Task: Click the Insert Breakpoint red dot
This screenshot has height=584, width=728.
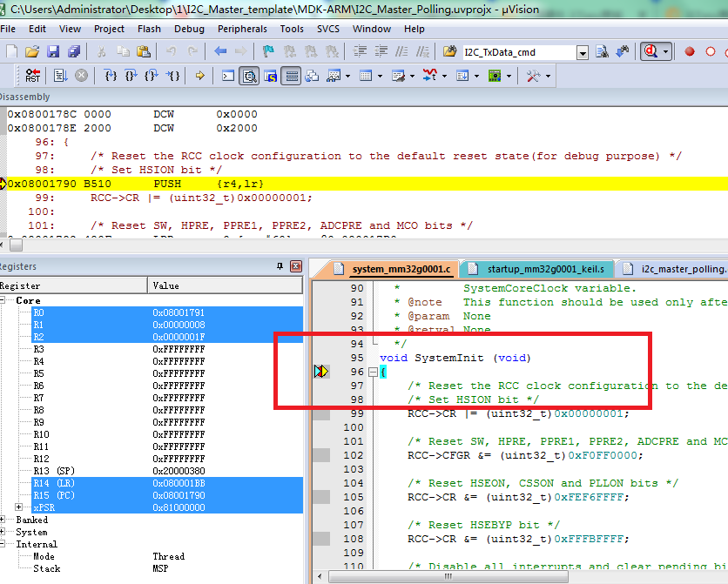Action: pos(689,52)
